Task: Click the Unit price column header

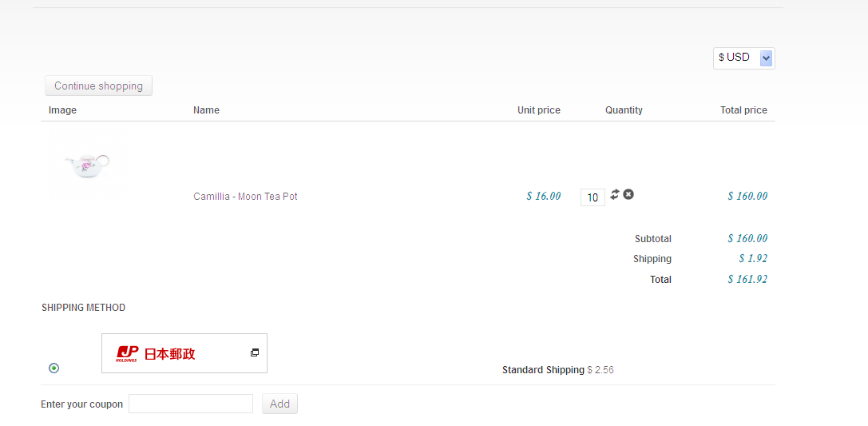Action: coord(539,110)
